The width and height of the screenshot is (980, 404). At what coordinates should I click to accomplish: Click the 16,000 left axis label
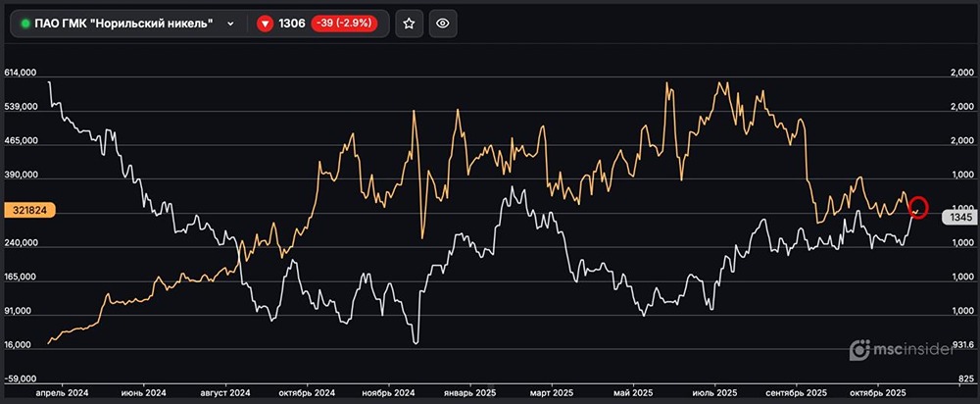click(x=20, y=345)
